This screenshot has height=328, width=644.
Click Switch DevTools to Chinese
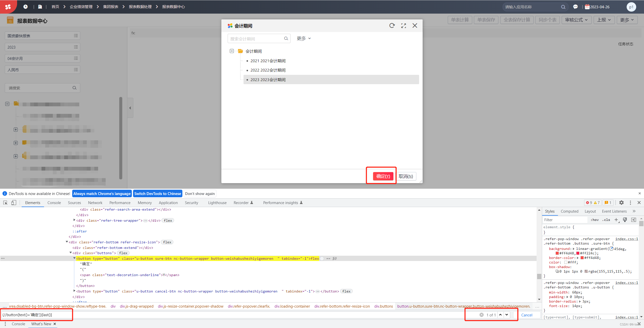(158, 193)
